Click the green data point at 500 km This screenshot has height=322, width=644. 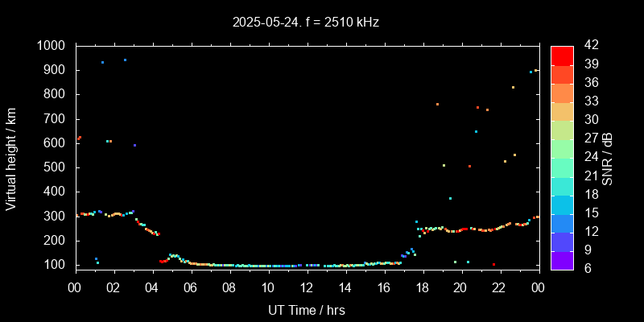point(444,165)
